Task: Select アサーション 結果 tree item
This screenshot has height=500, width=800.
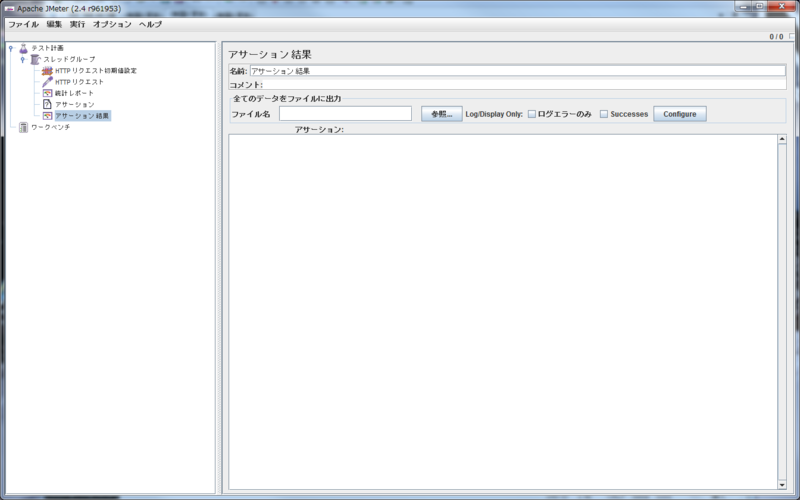Action: click(x=82, y=116)
